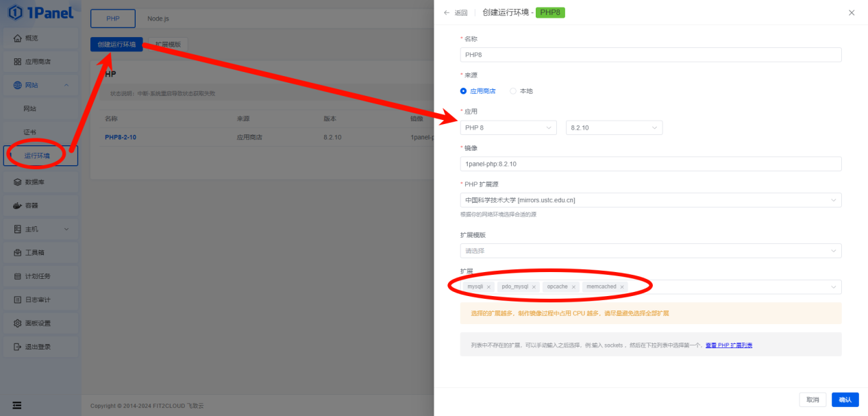
Task: Remove the opcache extension tag
Action: coord(573,287)
